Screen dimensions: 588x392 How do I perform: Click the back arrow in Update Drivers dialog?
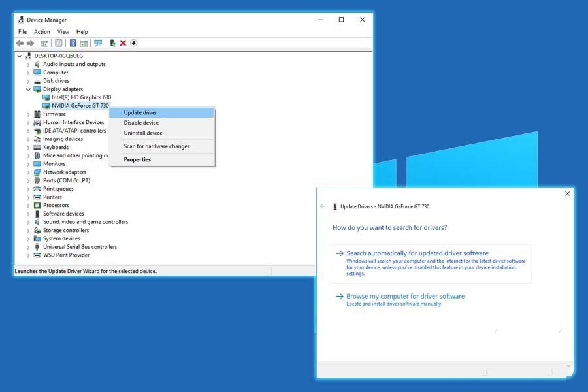(323, 206)
